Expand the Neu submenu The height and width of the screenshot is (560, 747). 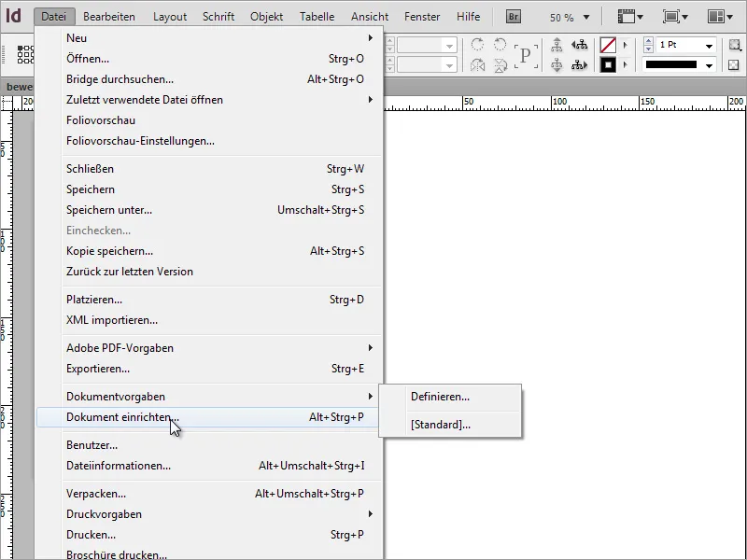pyautogui.click(x=208, y=38)
